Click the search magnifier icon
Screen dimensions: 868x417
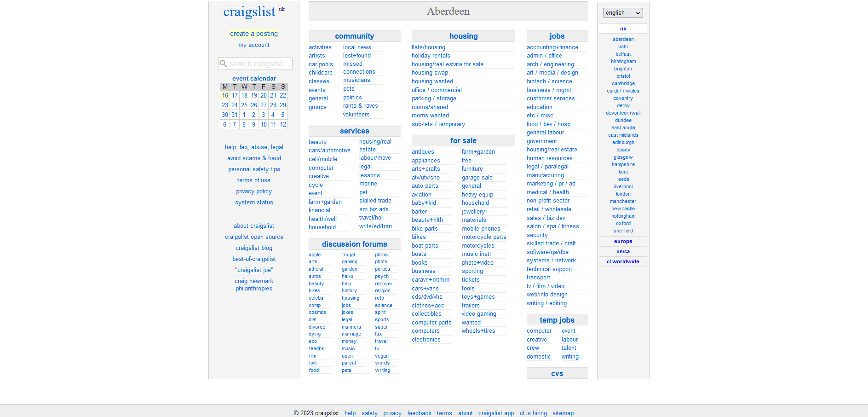[224, 64]
